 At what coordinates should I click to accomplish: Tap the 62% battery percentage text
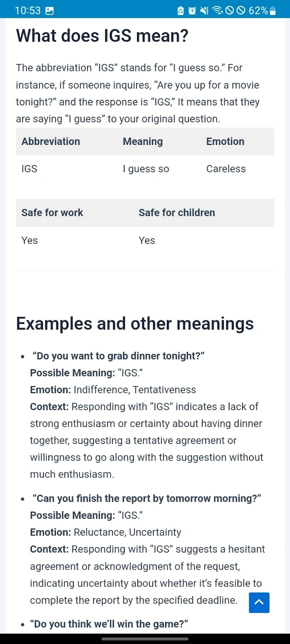point(258,11)
